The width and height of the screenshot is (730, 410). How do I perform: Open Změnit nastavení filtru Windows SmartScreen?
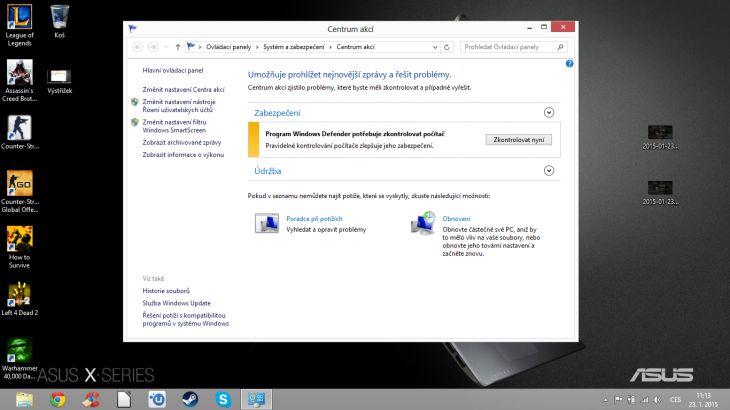175,126
